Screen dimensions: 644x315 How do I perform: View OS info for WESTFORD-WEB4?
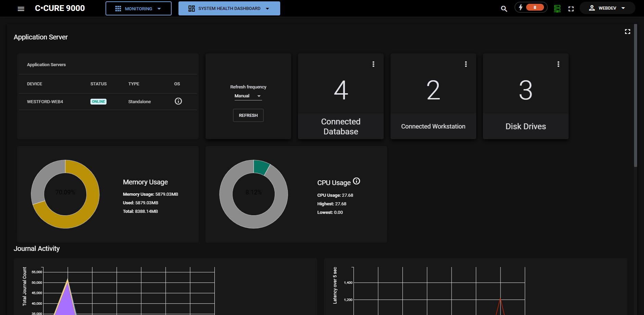pos(178,101)
